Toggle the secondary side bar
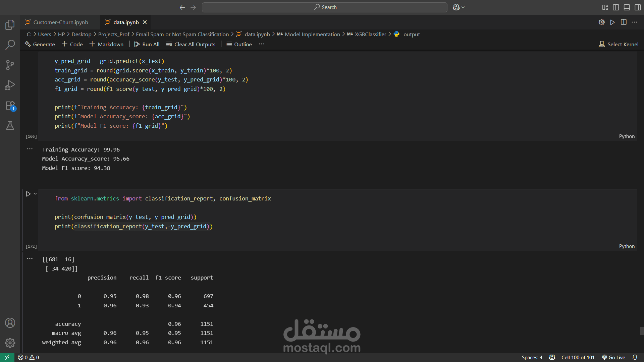The image size is (644, 362). [638, 7]
